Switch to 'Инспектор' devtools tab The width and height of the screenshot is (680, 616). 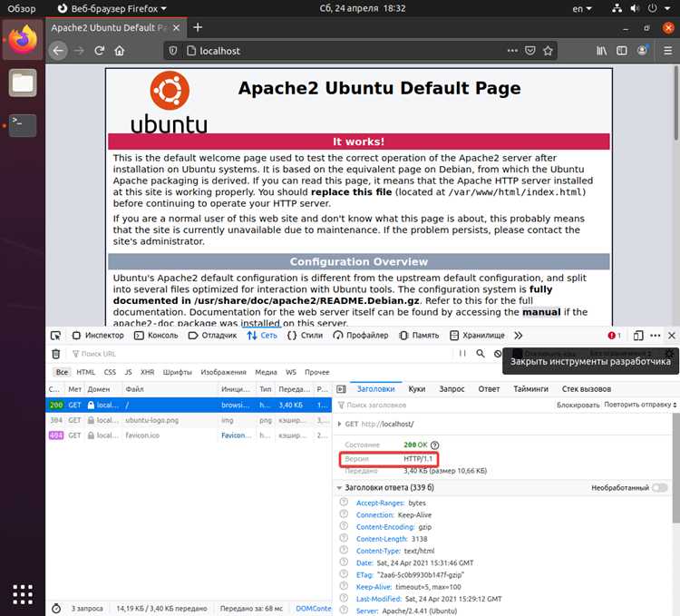[99, 336]
